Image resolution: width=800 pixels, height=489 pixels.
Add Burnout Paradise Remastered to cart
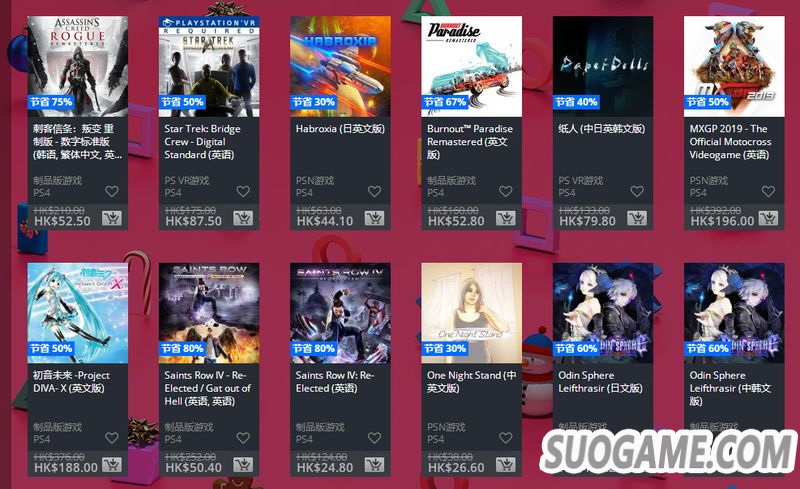point(506,218)
